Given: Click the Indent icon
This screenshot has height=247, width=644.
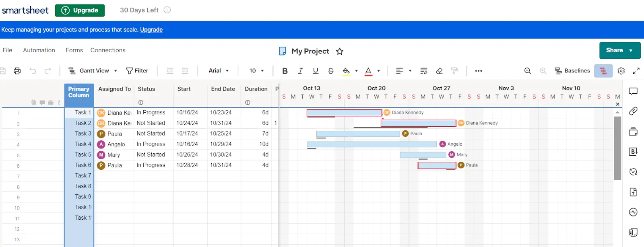Looking at the screenshot, I should [x=185, y=71].
